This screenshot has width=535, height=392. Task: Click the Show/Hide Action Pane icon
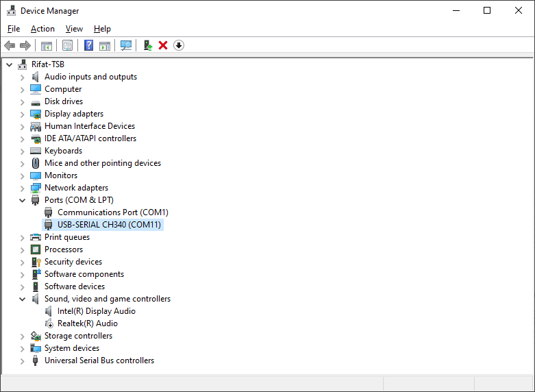[x=105, y=45]
